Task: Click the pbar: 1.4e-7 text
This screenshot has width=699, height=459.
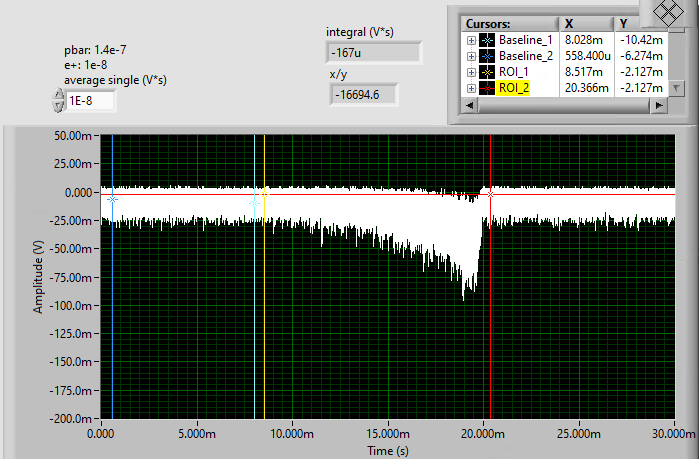Action: pos(95,50)
